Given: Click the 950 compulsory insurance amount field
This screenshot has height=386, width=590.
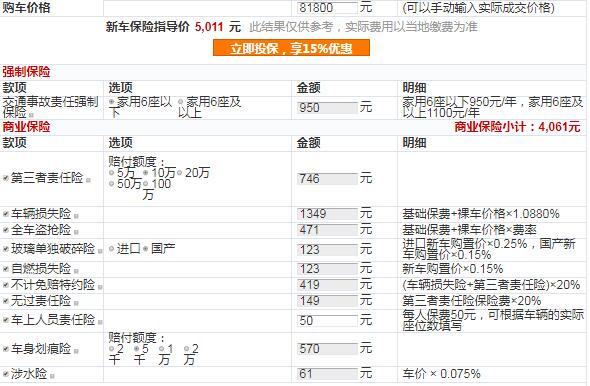Looking at the screenshot, I should coord(327,108).
